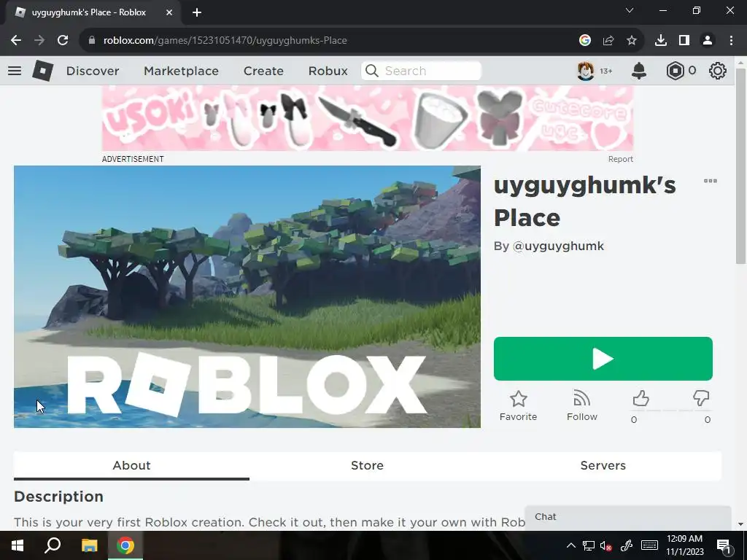The width and height of the screenshot is (747, 560).
Task: Open the Roblox hamburger navigation menu
Action: tap(15, 71)
